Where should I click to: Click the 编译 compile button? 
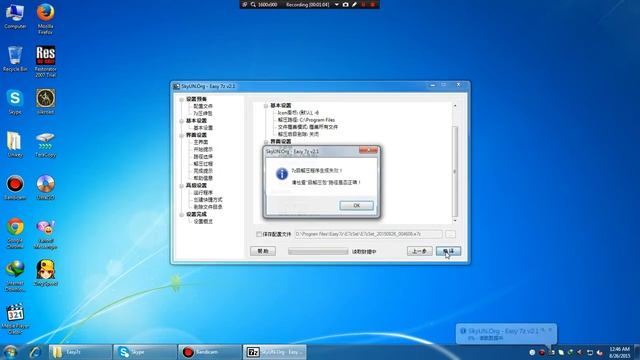[448, 251]
